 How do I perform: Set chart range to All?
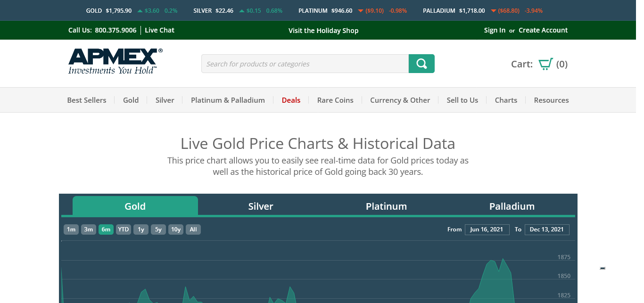193,229
